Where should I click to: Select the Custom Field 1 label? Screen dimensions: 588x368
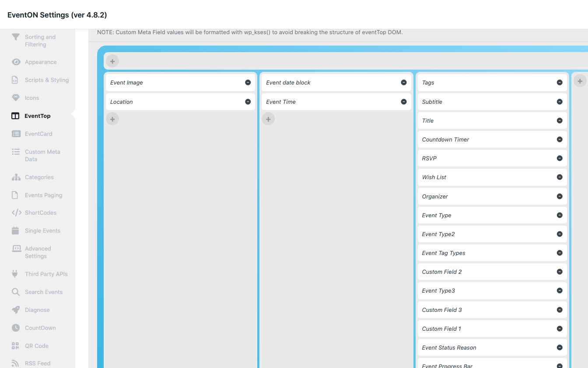click(442, 329)
